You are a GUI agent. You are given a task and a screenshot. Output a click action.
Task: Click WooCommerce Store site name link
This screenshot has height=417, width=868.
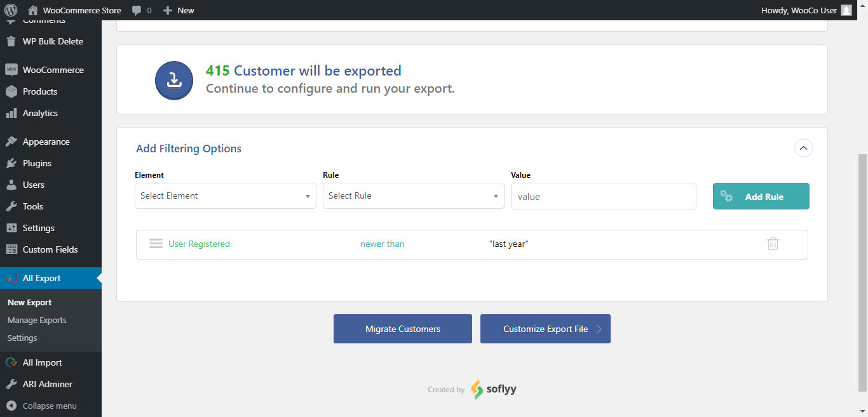tap(82, 10)
